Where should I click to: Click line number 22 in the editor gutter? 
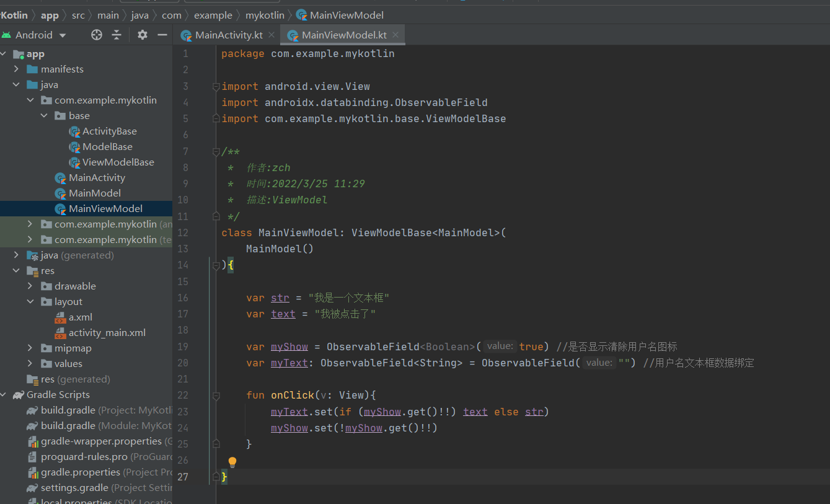click(x=183, y=395)
